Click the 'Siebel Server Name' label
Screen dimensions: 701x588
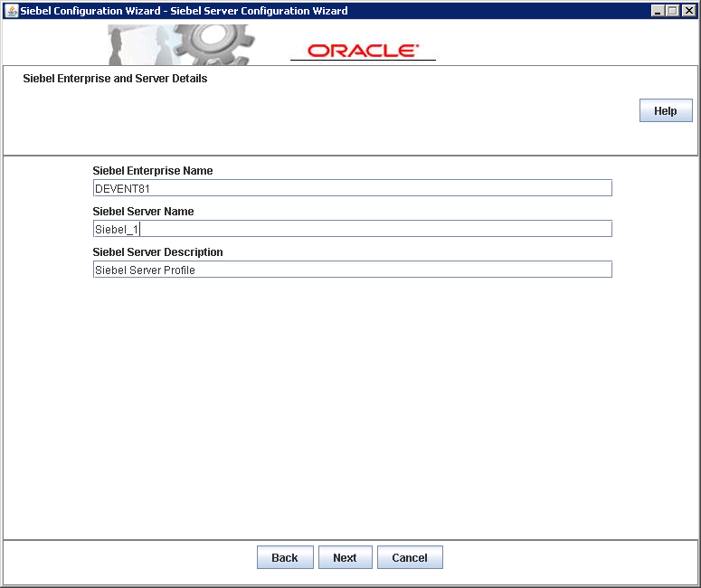pyautogui.click(x=143, y=211)
